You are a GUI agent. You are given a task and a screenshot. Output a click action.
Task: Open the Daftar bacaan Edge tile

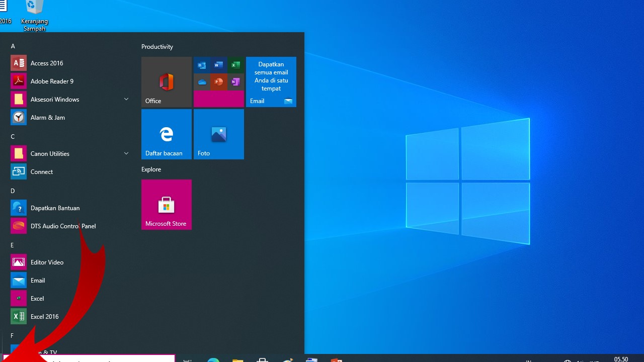167,134
